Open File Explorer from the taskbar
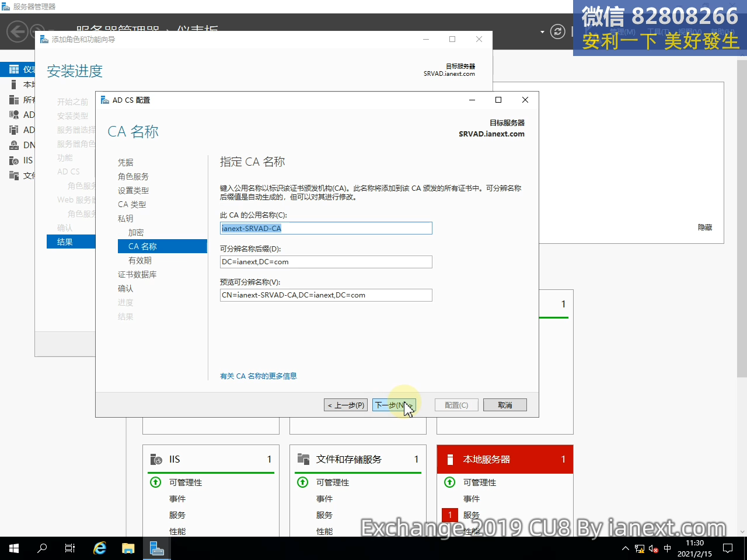The height and width of the screenshot is (560, 747). tap(128, 548)
